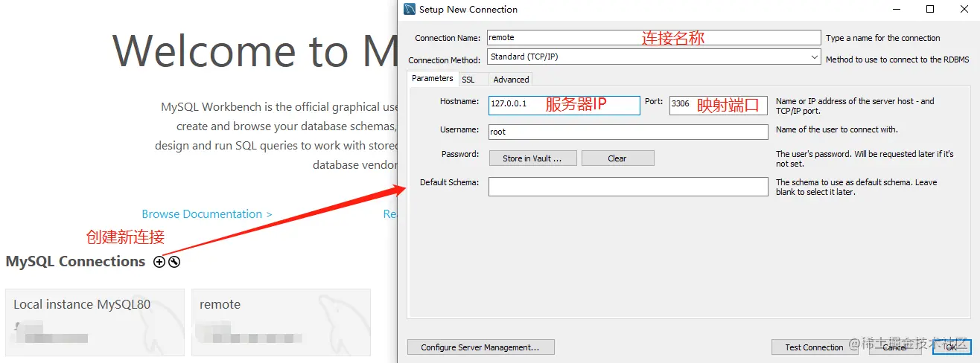This screenshot has width=980, height=363.
Task: Add a new MySQL connection plus icon
Action: coord(159,262)
